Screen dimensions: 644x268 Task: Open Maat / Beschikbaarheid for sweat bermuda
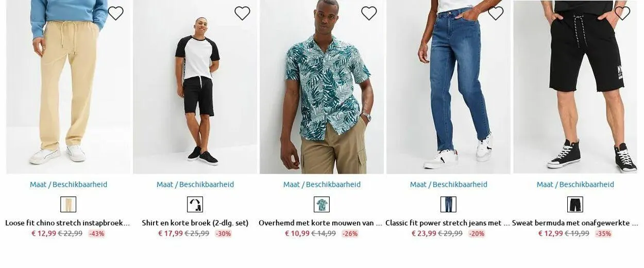pyautogui.click(x=575, y=185)
